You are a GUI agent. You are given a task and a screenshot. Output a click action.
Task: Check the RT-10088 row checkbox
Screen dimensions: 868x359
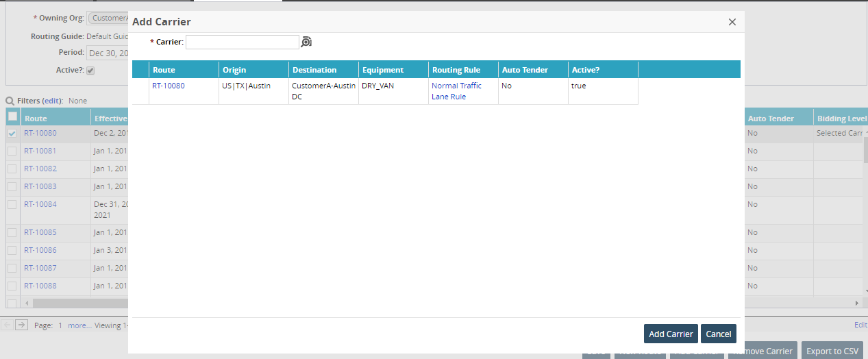[x=12, y=286]
